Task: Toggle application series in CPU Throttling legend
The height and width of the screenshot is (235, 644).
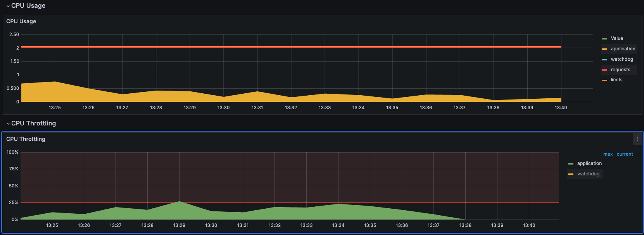Action: pos(589,163)
